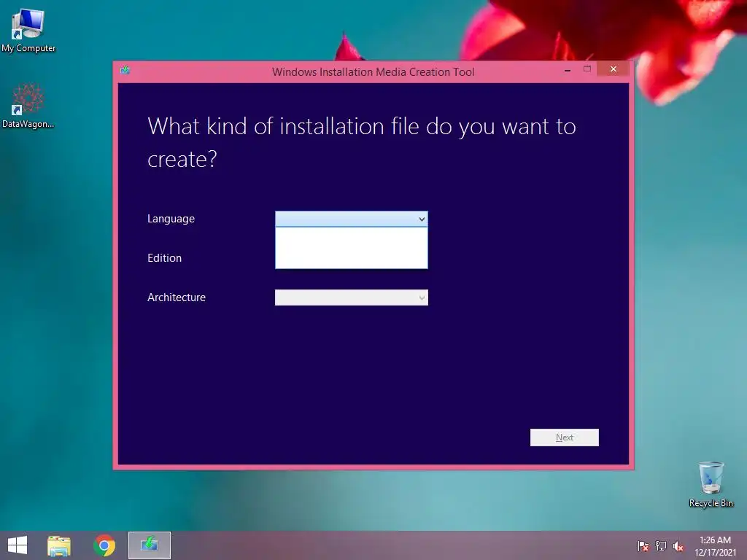Click the Edition field label

164,258
